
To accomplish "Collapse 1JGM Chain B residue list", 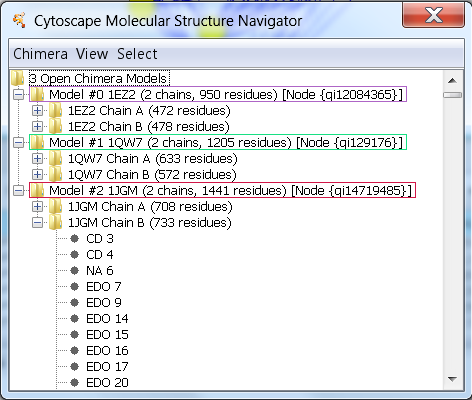I will pos(37,223).
